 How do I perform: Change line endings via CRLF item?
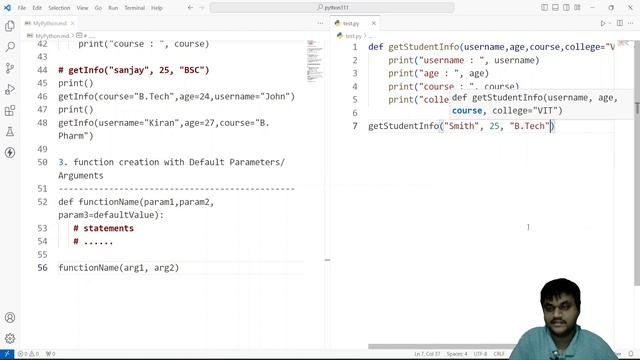click(499, 354)
